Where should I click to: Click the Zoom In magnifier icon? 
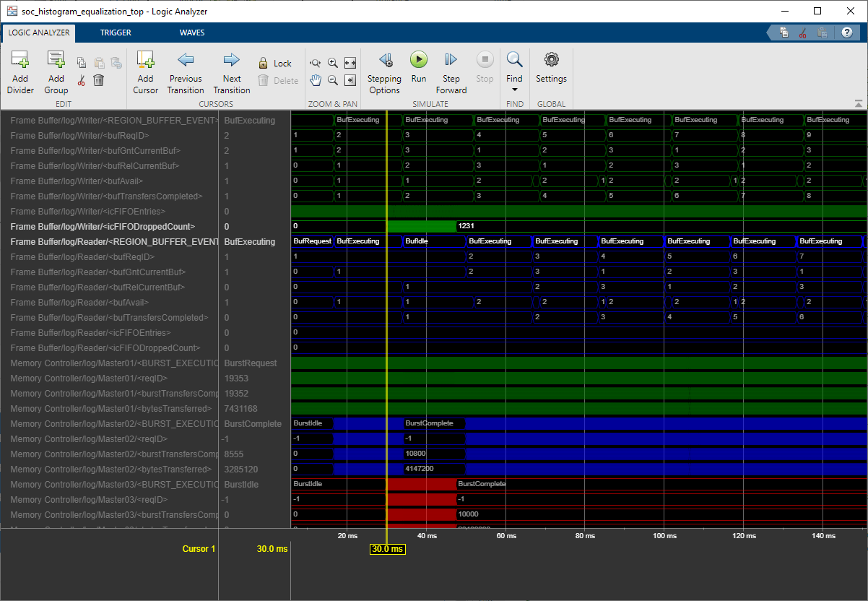(333, 63)
